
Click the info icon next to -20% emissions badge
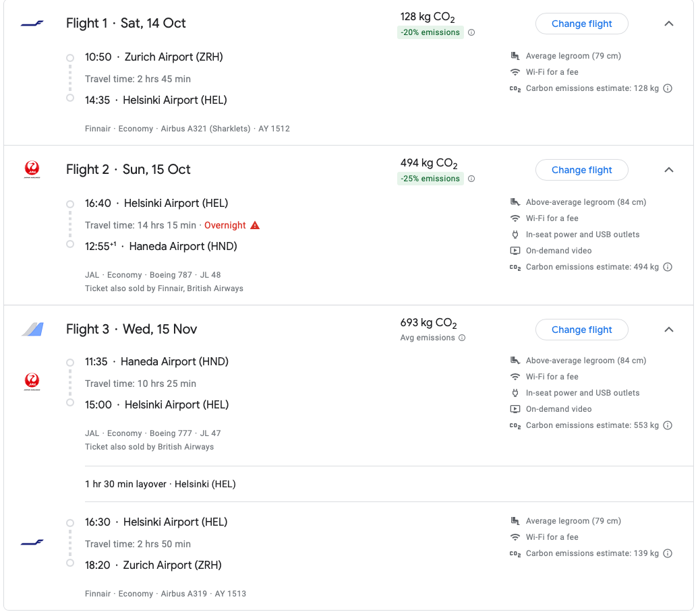[x=471, y=32]
